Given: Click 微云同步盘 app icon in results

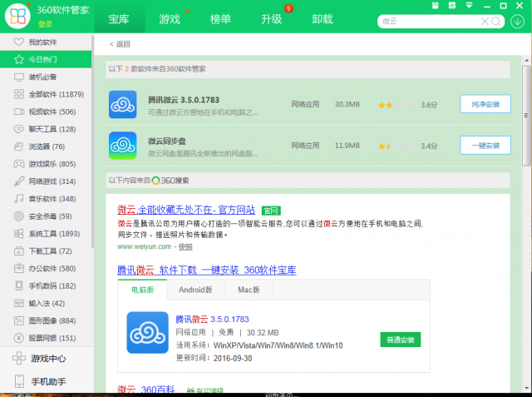Looking at the screenshot, I should (x=122, y=146).
